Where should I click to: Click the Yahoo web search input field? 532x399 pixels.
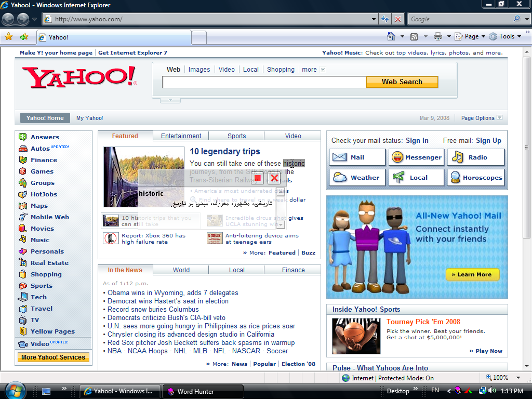[264, 82]
